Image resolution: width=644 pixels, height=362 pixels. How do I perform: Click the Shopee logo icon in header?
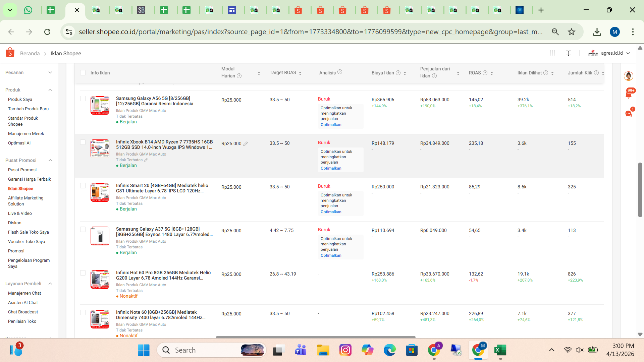coord(10,53)
